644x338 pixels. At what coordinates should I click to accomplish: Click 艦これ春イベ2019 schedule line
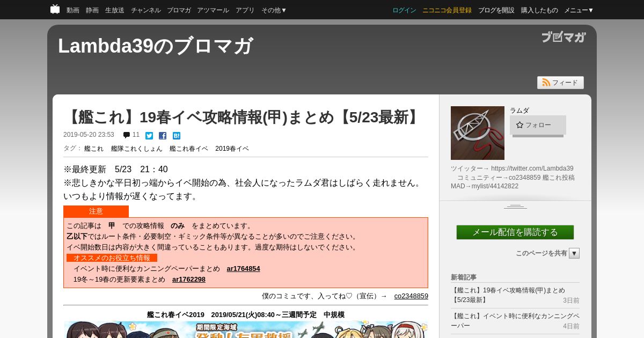pyautogui.click(x=246, y=315)
